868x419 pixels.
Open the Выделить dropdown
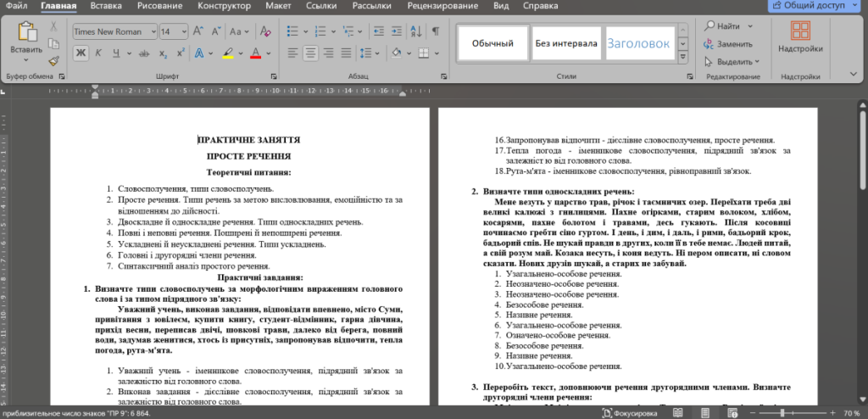click(x=732, y=62)
